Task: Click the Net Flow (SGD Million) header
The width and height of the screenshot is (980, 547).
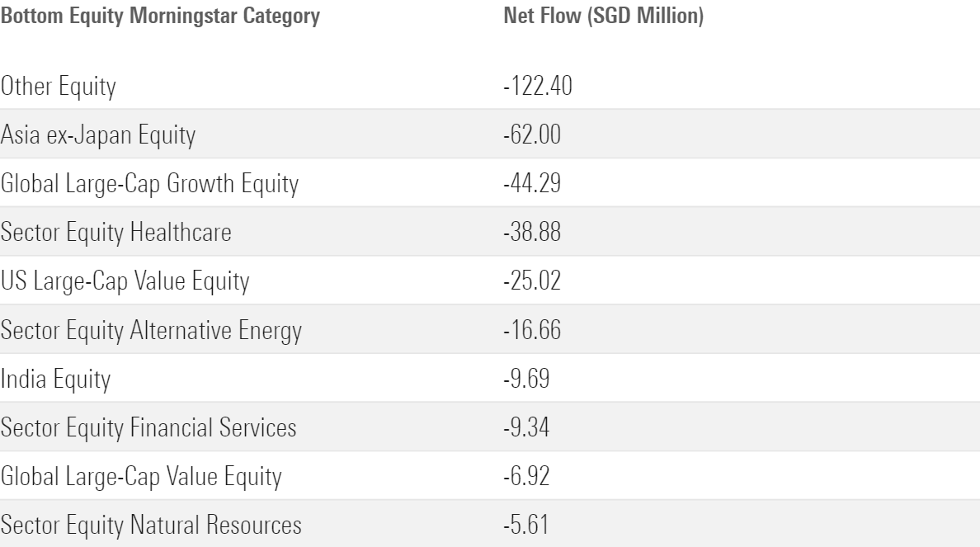Action: pos(603,17)
